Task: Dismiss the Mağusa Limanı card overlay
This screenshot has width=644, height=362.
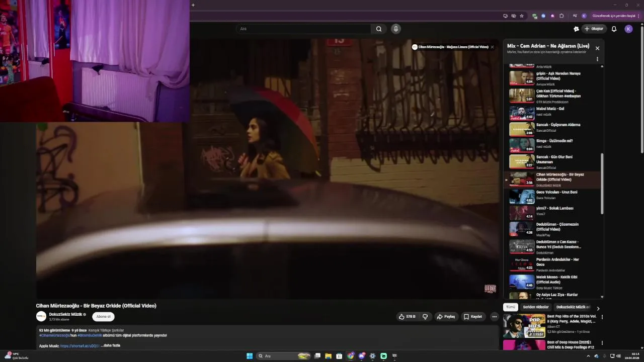Action: pos(492,47)
